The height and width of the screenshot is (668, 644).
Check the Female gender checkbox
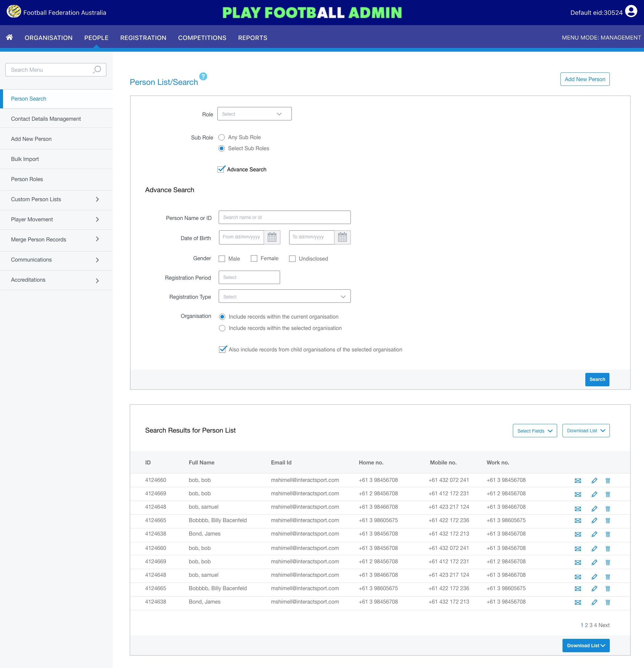pos(254,258)
